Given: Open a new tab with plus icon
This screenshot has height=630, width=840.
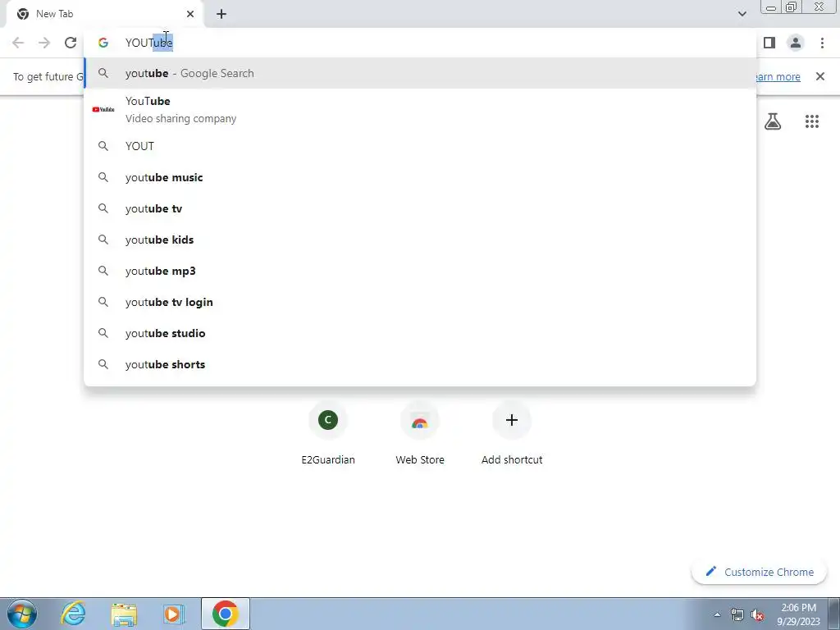Looking at the screenshot, I should pos(221,14).
